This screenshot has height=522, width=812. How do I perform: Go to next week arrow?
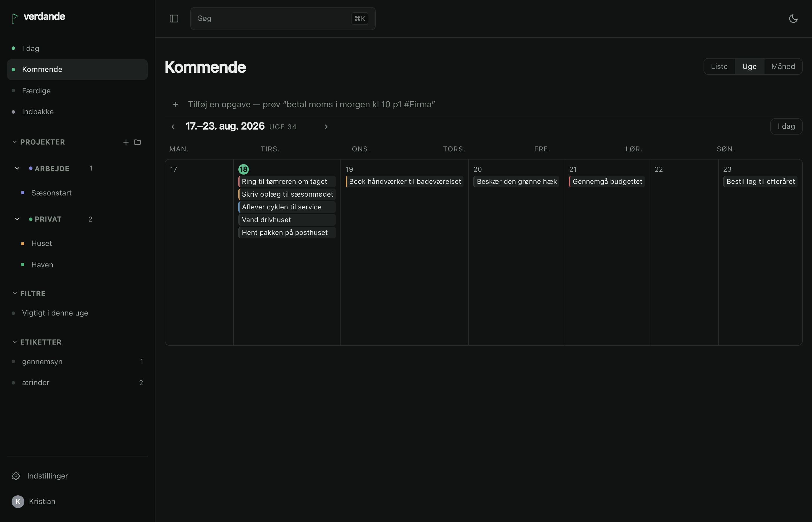326,126
